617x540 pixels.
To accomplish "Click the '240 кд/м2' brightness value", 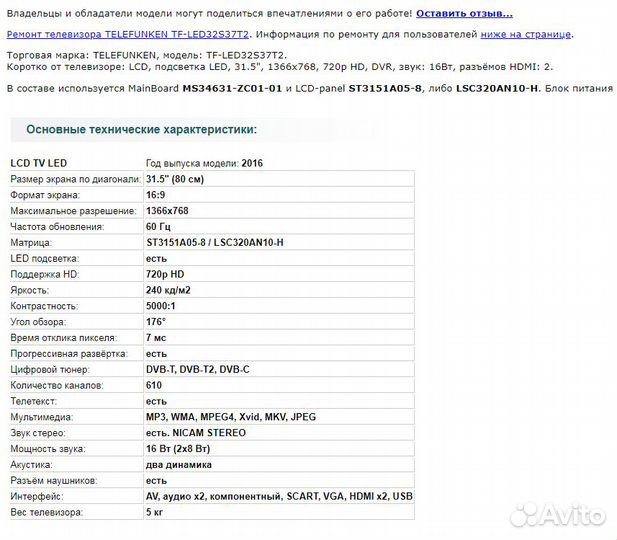I will (x=170, y=290).
